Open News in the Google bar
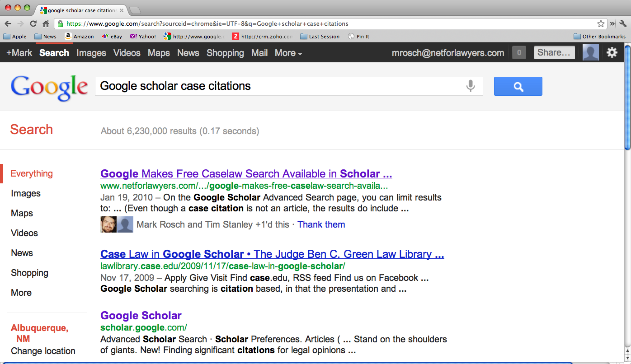This screenshot has height=364, width=631. pos(188,53)
